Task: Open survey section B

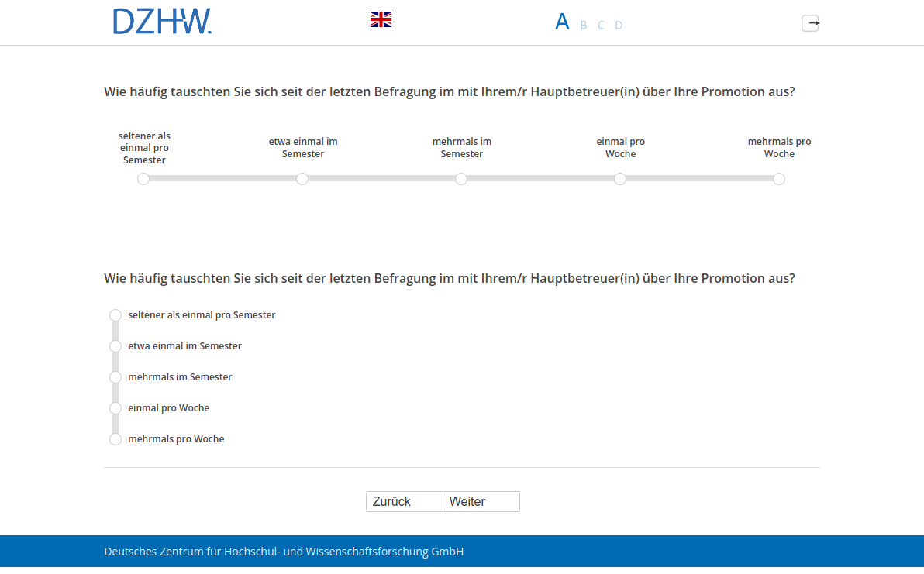Action: pos(583,25)
